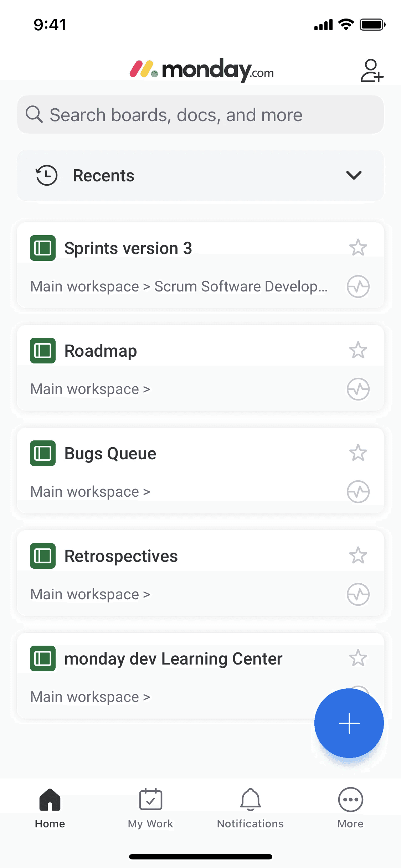Switch to the Home tab

pos(50,808)
